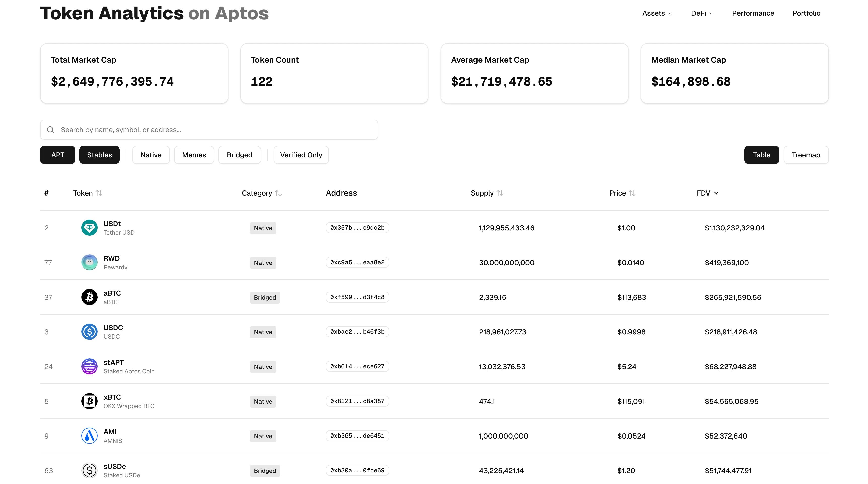Copy the USDt address 0x357b...c9dc2b
Screen dimensions: 868x484
(357, 228)
